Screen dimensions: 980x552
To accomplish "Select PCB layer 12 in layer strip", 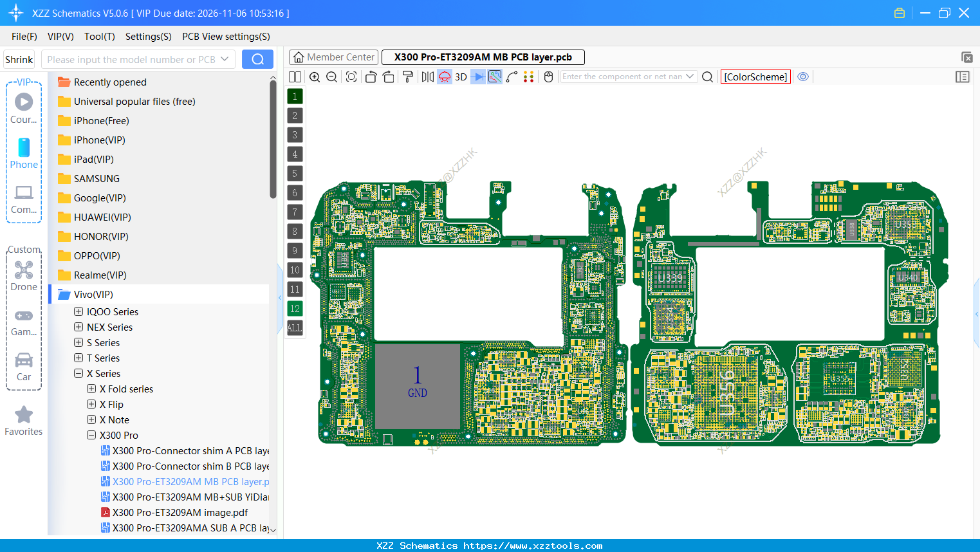I will click(295, 309).
